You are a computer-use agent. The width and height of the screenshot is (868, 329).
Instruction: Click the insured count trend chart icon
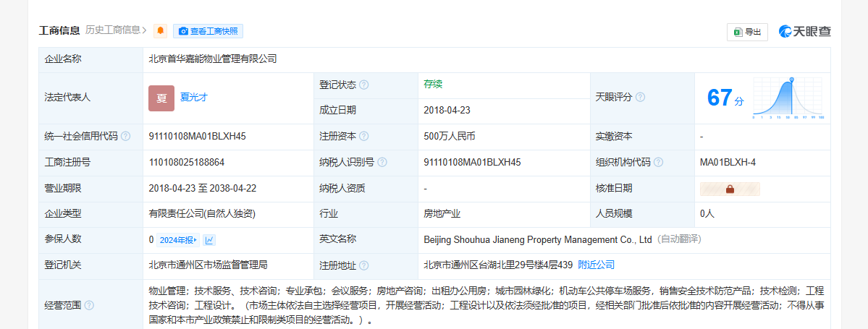tap(209, 240)
